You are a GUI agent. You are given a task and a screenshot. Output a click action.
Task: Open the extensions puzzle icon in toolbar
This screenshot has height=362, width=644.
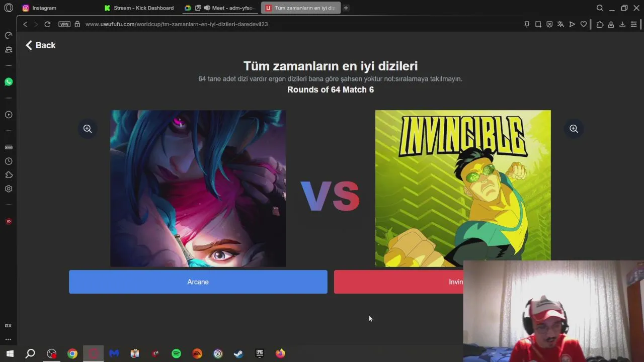click(600, 24)
